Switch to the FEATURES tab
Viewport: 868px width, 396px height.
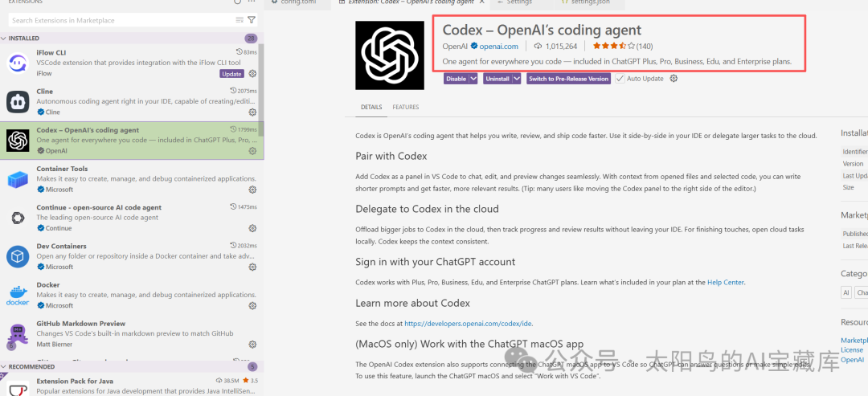click(406, 107)
